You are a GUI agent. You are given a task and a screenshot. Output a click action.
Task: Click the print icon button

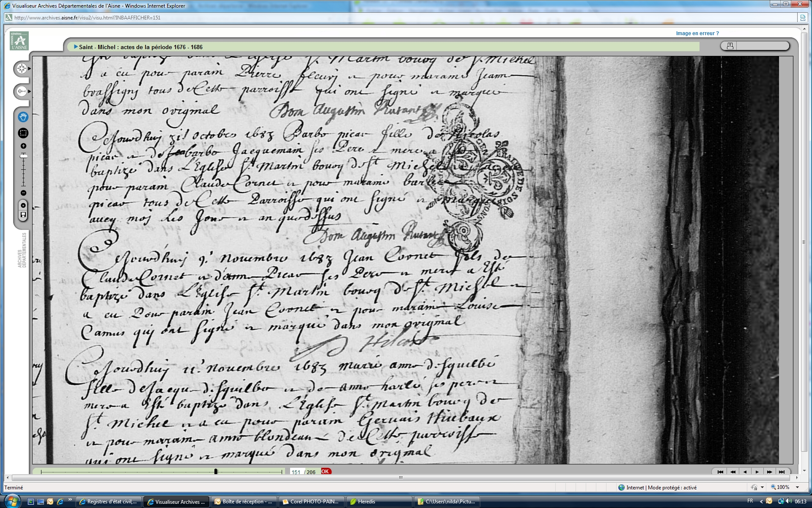pos(730,46)
